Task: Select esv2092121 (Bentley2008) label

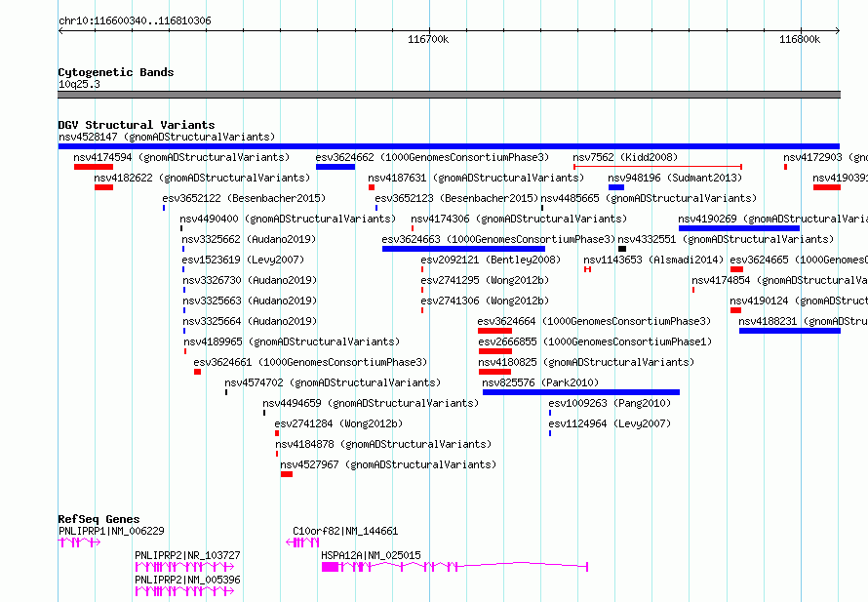Action: (491, 260)
